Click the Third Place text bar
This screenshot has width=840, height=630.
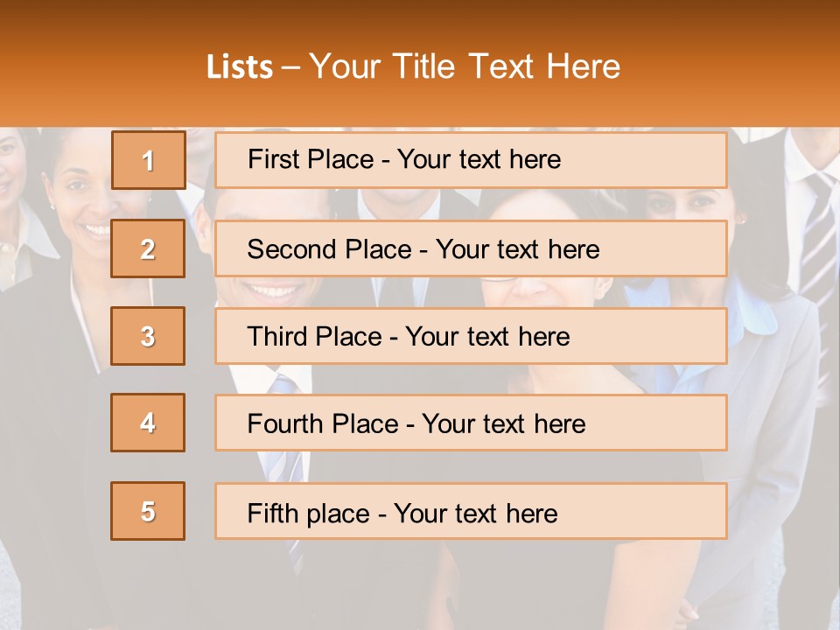(471, 336)
